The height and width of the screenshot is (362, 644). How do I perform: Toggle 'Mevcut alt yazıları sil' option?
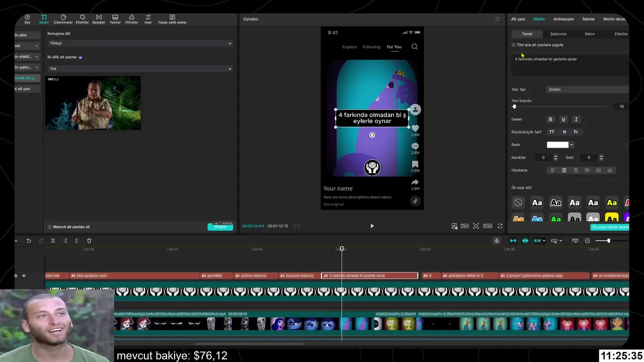49,227
